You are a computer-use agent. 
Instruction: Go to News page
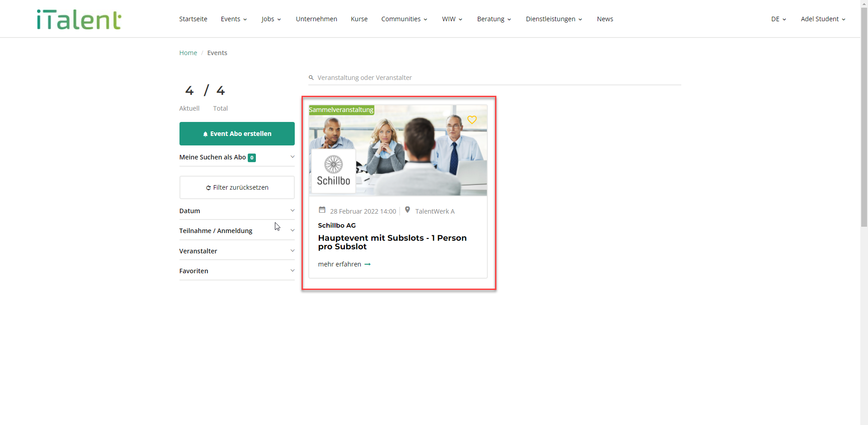click(605, 19)
